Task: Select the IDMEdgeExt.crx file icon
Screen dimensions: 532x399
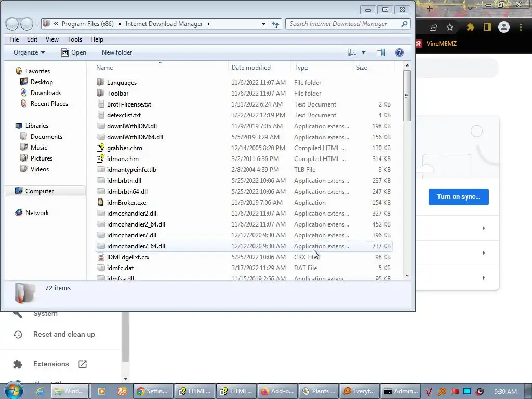Action: coord(100,257)
